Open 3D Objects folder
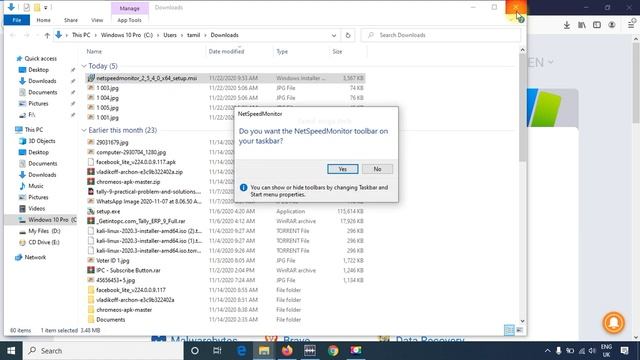Image resolution: width=640 pixels, height=360 pixels. point(42,141)
